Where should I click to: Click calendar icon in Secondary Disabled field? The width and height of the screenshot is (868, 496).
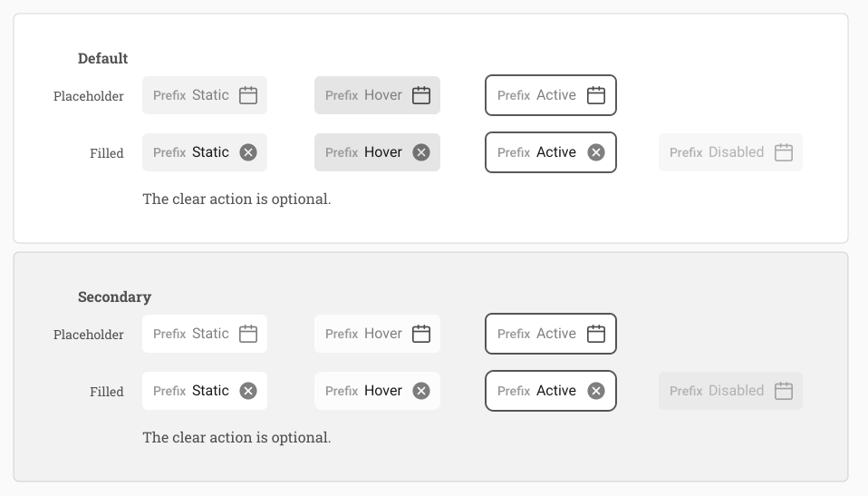(x=784, y=391)
